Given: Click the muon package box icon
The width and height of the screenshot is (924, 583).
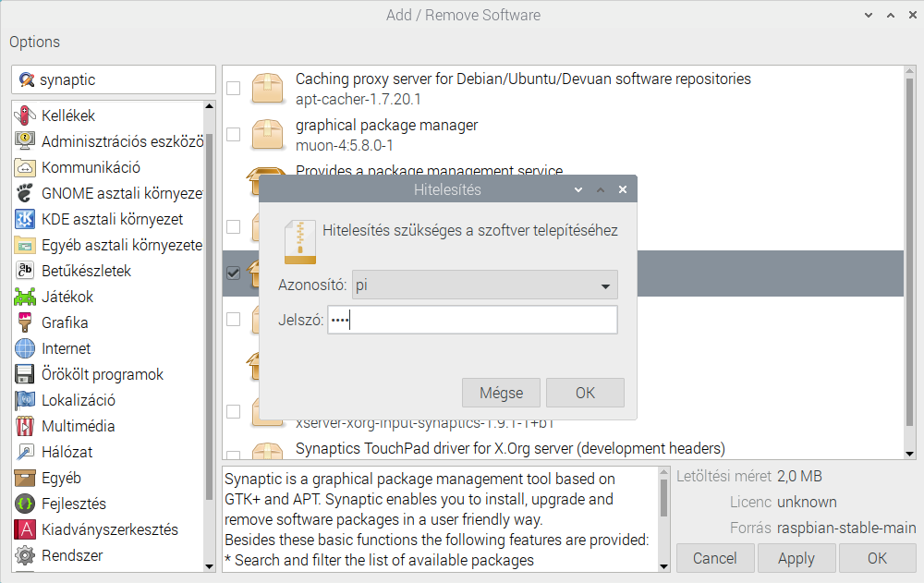Looking at the screenshot, I should [268, 134].
